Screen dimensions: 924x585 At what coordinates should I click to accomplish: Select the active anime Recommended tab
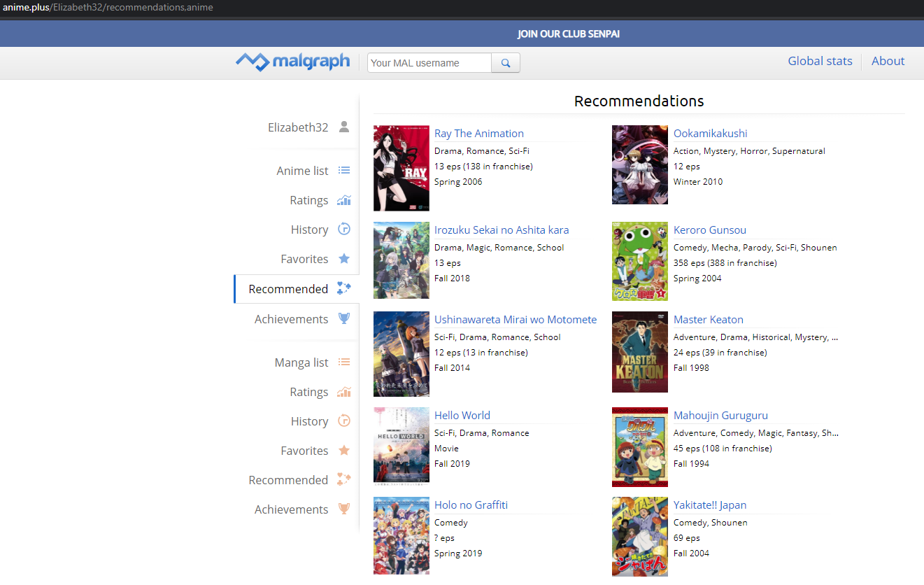297,289
